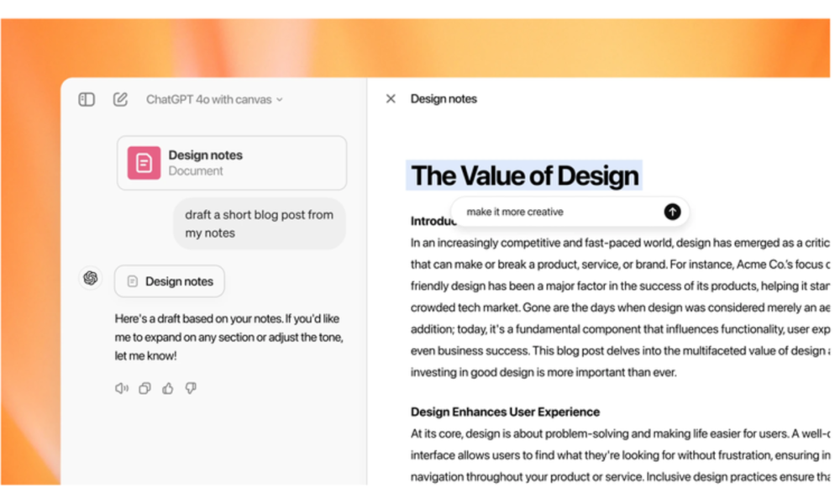Image resolution: width=840 pixels, height=504 pixels.
Task: Click the highlighted 'The Value of Design' title
Action: coord(525,176)
